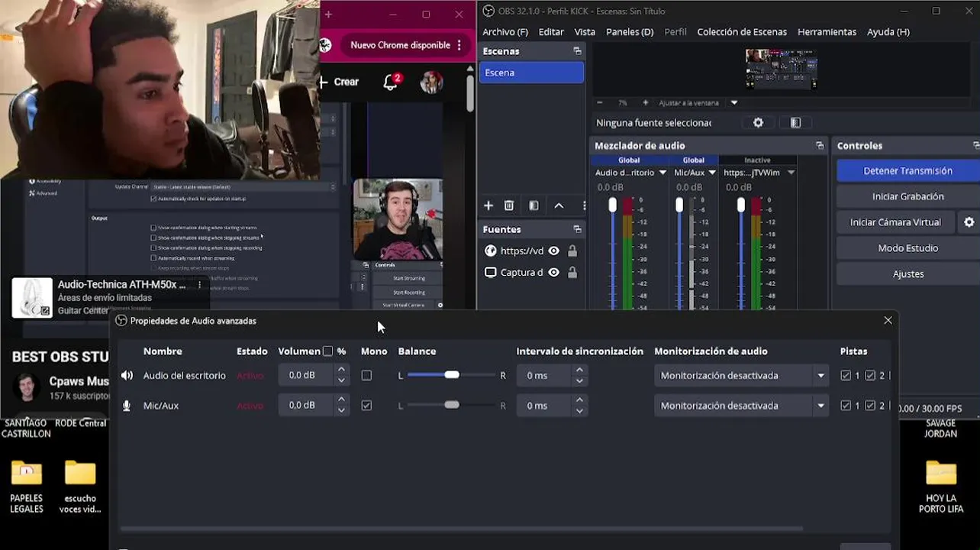Enable Modo Estudio

[907, 248]
